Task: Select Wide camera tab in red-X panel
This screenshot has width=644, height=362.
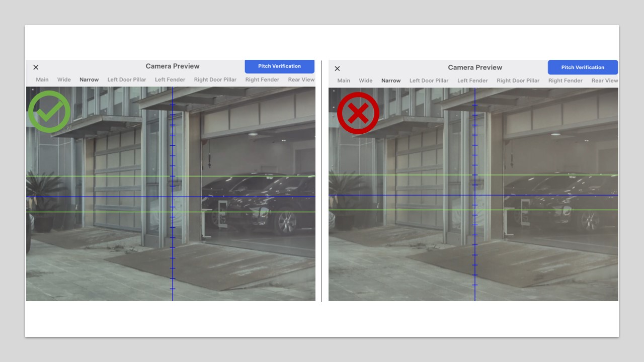Action: click(366, 81)
